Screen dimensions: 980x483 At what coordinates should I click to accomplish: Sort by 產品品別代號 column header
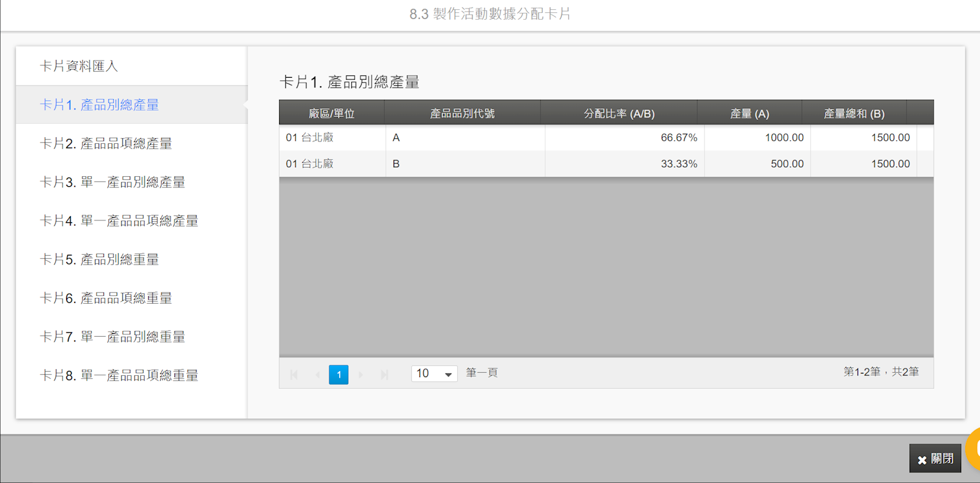point(462,113)
